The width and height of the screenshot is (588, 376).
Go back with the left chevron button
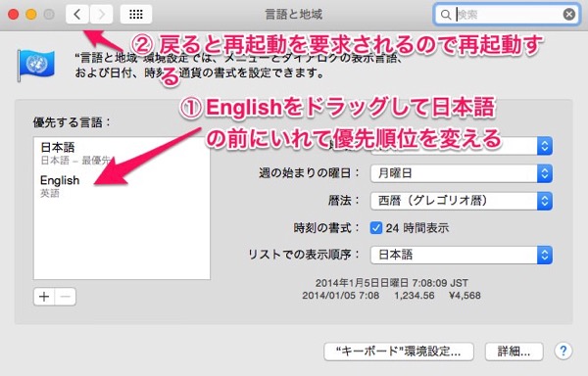[77, 15]
